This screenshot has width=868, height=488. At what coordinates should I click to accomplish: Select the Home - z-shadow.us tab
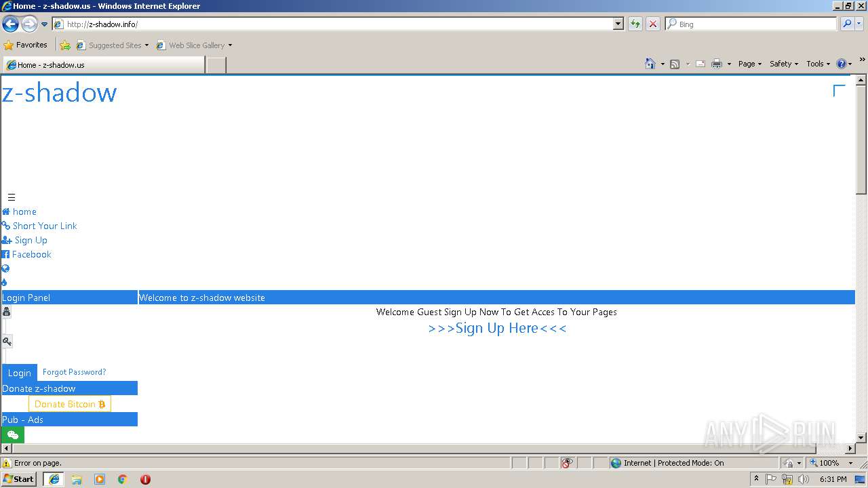[x=103, y=65]
